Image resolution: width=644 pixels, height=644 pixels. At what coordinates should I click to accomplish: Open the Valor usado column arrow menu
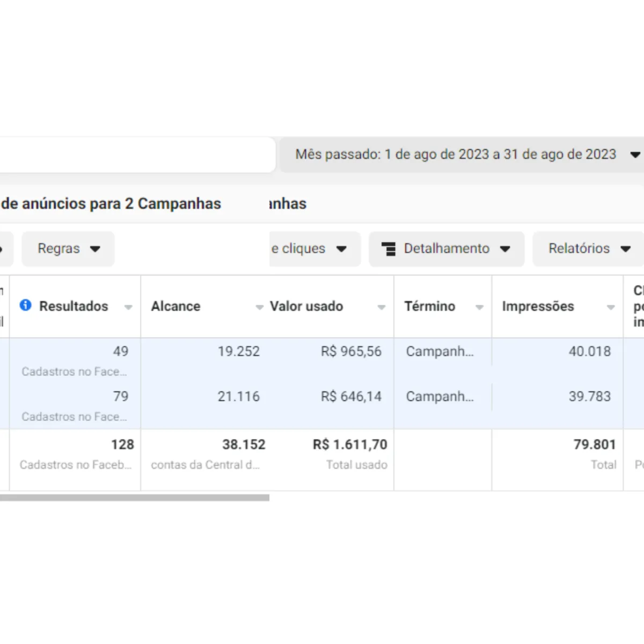382,307
